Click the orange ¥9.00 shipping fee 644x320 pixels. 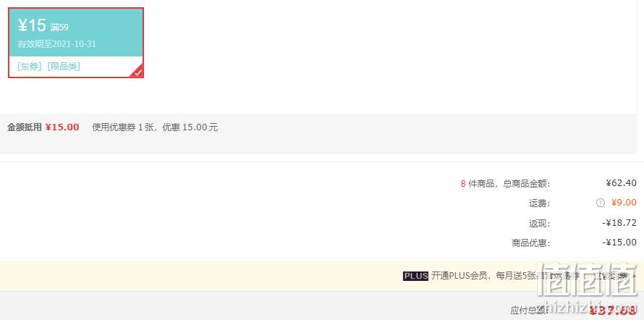click(624, 203)
